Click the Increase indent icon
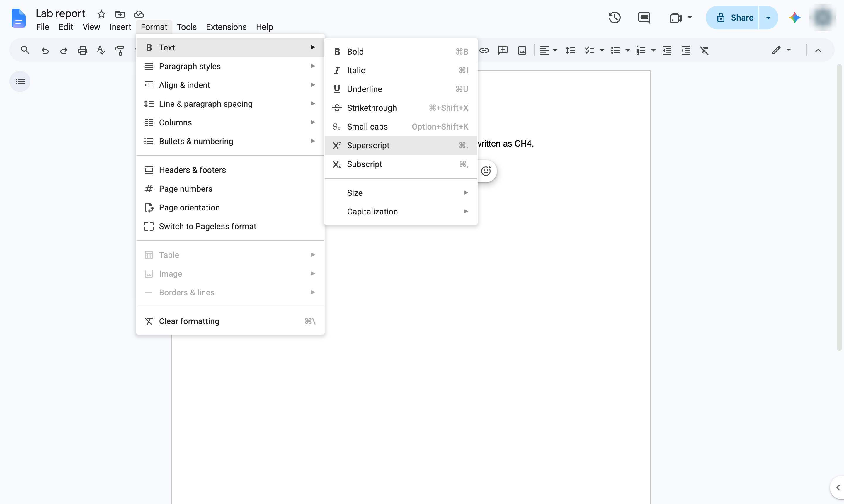Viewport: 844px width, 504px height. tap(686, 51)
